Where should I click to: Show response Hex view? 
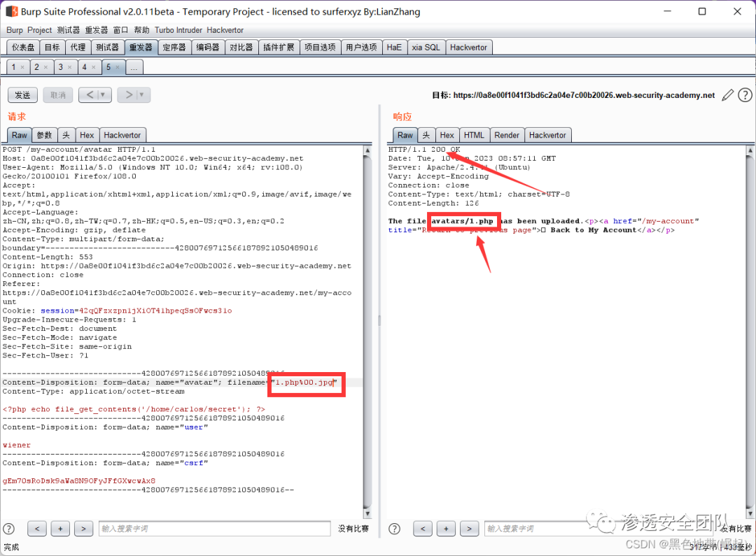(x=447, y=136)
